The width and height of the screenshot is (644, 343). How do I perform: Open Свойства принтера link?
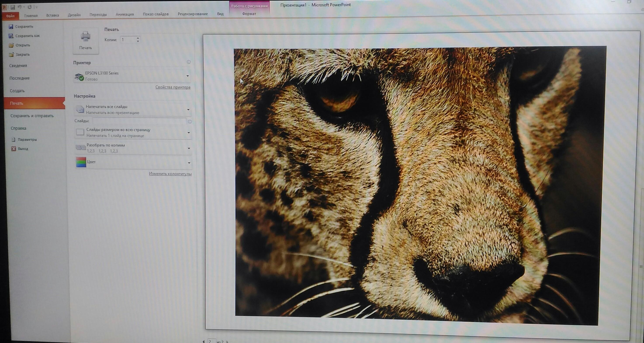tap(173, 87)
